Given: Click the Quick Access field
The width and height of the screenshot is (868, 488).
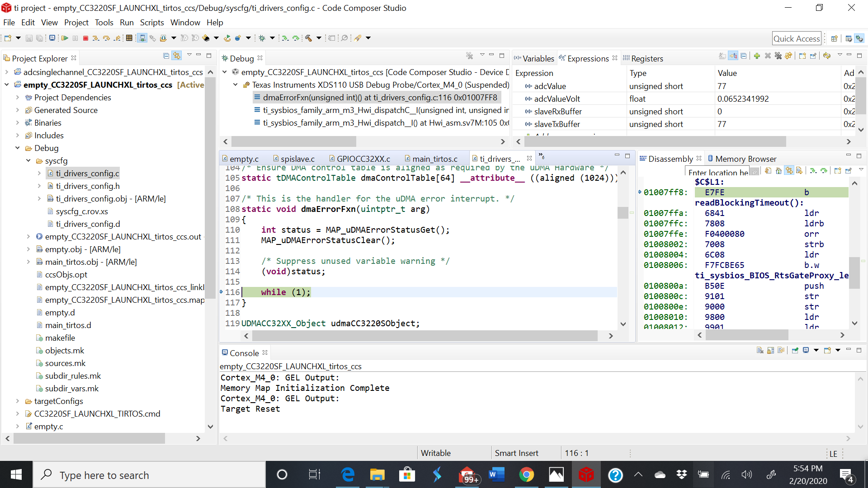Looking at the screenshot, I should (797, 38).
